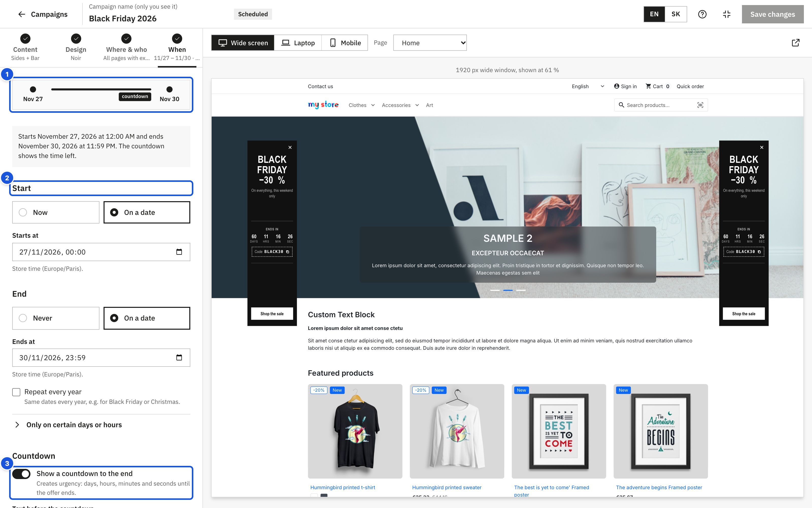Close the right Black Friday side banner
This screenshot has width=812, height=508.
tap(762, 147)
